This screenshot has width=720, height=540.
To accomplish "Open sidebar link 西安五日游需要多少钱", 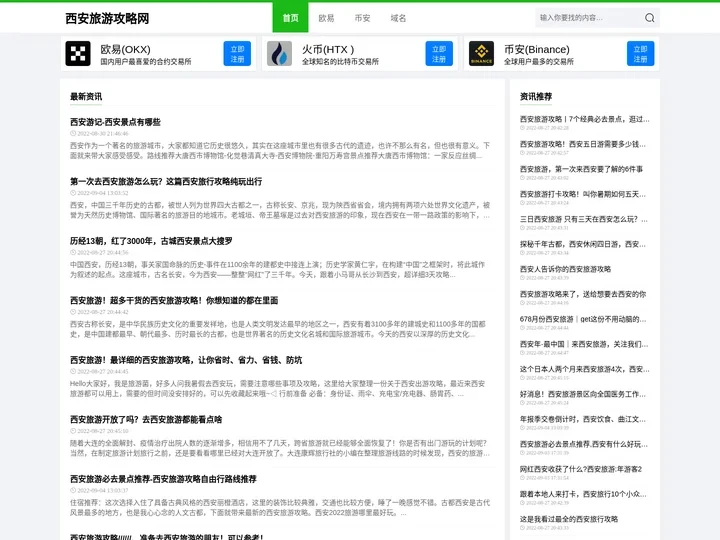I will (x=583, y=144).
